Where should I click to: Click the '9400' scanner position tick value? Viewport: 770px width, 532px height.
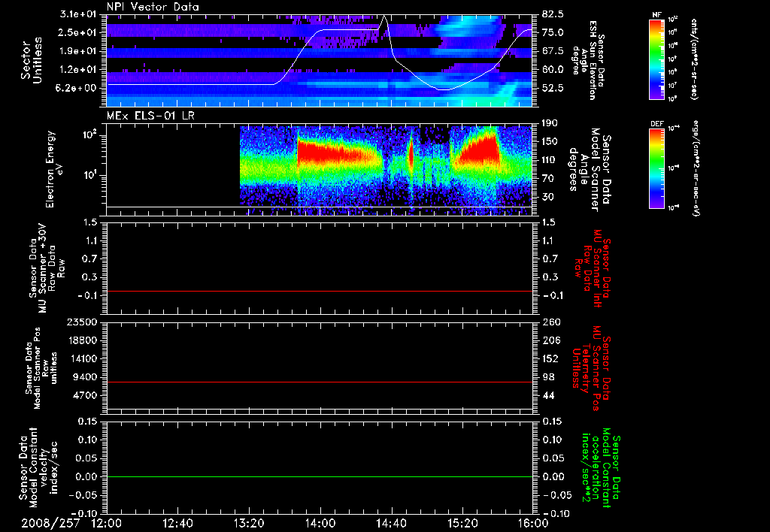click(86, 377)
